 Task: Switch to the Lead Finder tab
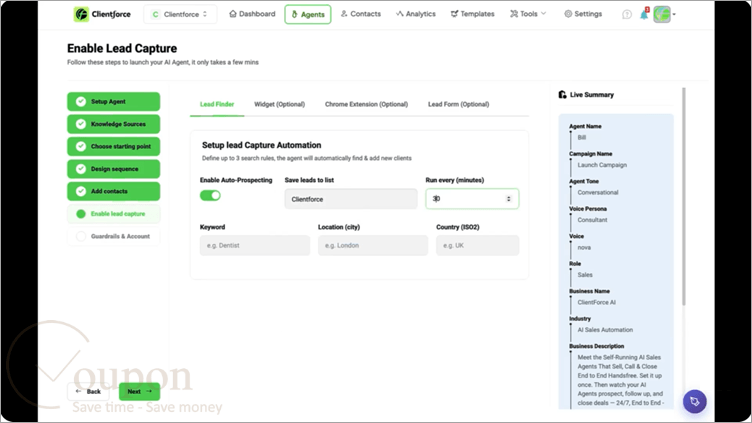coord(217,105)
